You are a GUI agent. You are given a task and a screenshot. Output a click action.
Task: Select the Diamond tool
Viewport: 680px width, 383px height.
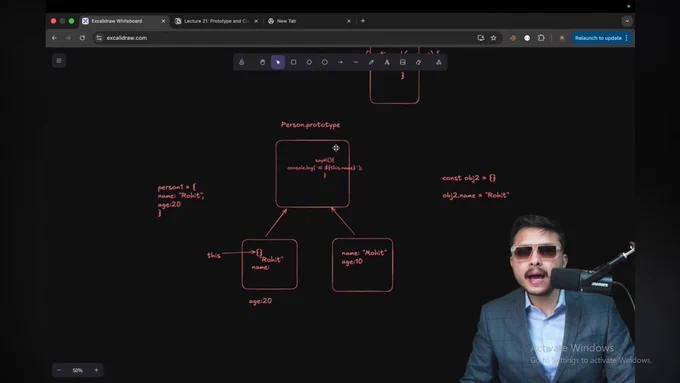[x=309, y=62]
